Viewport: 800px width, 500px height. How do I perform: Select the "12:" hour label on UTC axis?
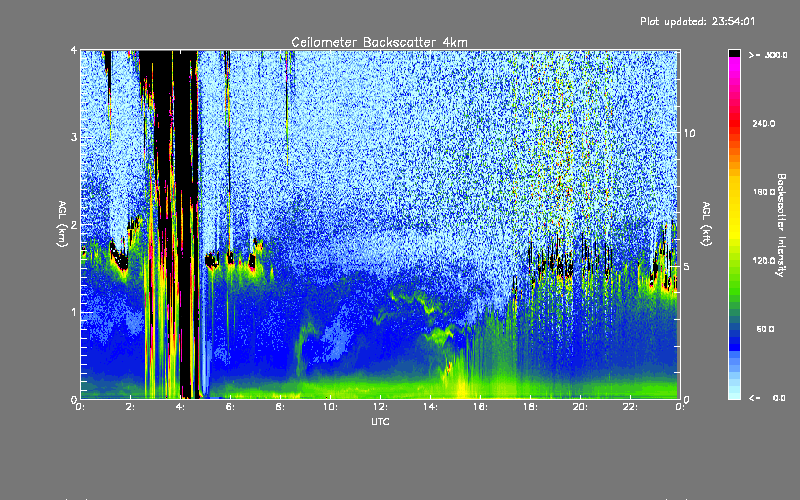[380, 407]
